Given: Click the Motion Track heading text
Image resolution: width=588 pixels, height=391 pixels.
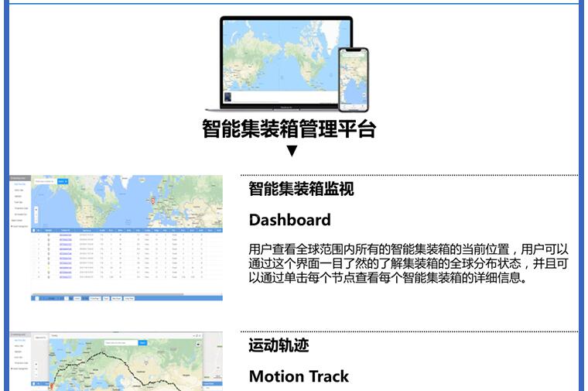Looking at the screenshot, I should click(x=299, y=377).
